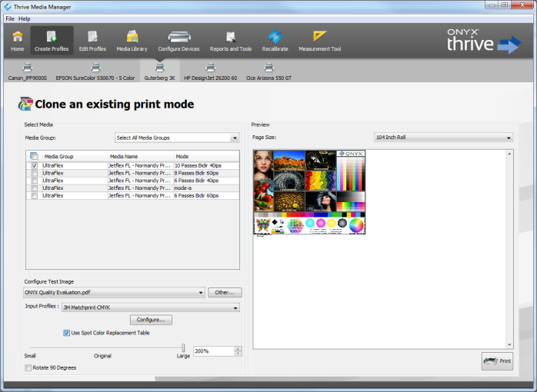
Task: Click the image size slider handle
Action: pyautogui.click(x=183, y=348)
